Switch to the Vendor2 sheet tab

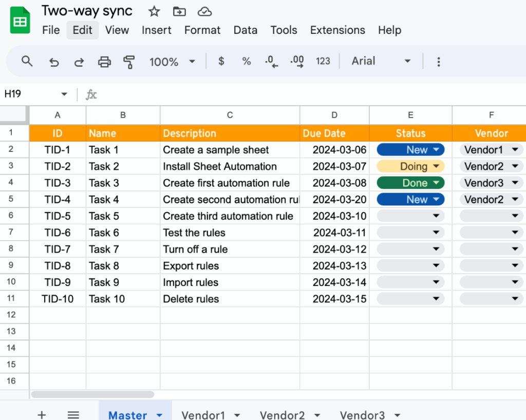coord(283,414)
